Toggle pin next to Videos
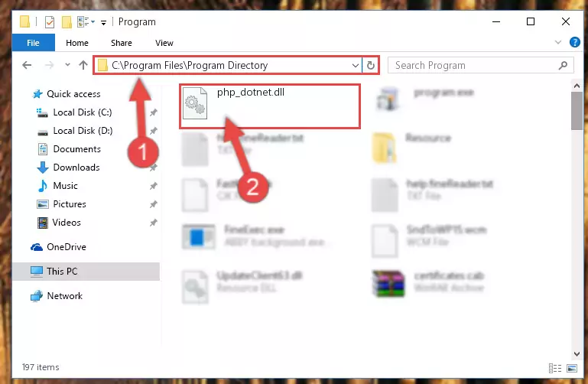The height and width of the screenshot is (384, 588). coord(154,223)
